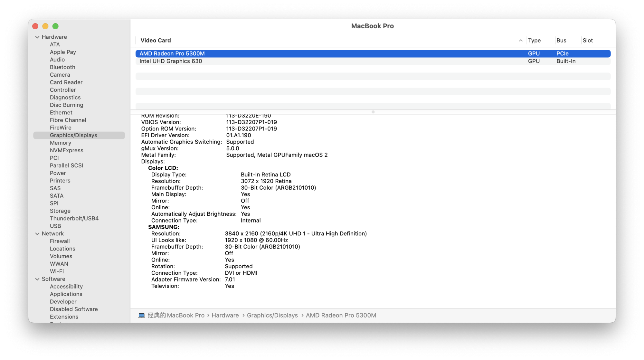This screenshot has height=360, width=644.
Task: Select Thunderbolt/USB4 in the sidebar
Action: pos(73,218)
